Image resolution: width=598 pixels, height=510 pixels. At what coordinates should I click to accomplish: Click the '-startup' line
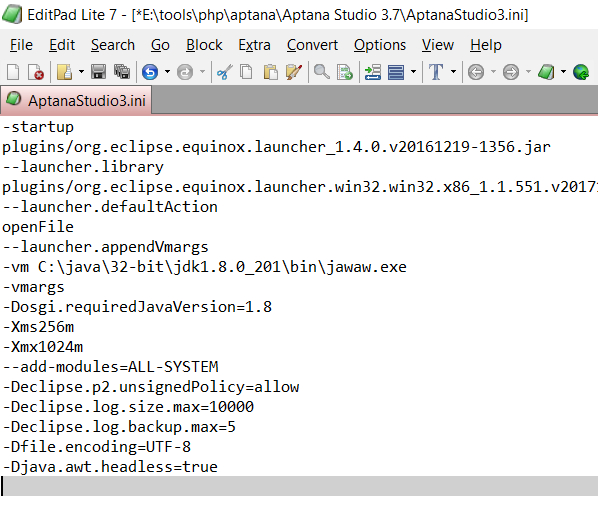tap(38, 127)
